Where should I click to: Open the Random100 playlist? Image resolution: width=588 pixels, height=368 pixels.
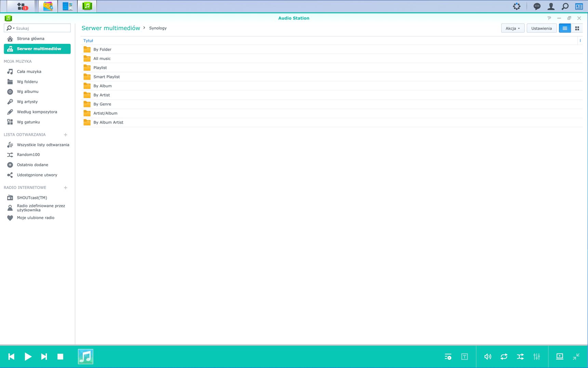37,155
